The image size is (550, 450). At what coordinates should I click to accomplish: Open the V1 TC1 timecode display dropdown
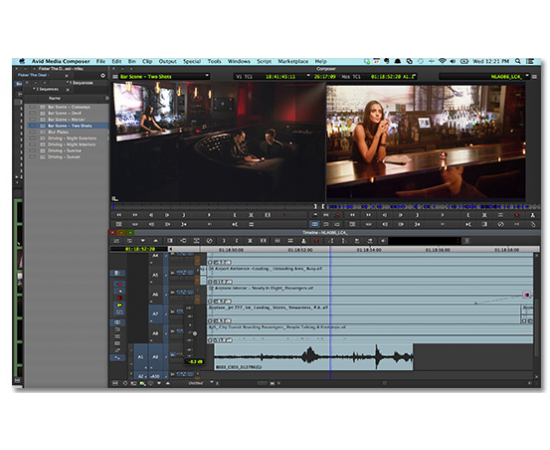pyautogui.click(x=308, y=76)
